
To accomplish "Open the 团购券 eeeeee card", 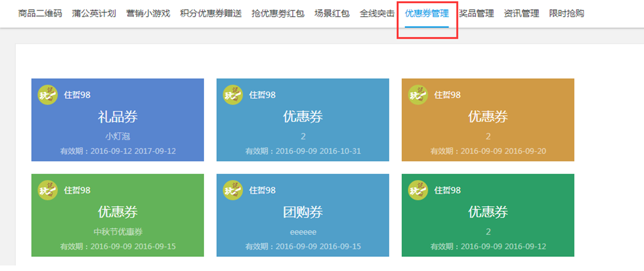I will click(302, 215).
